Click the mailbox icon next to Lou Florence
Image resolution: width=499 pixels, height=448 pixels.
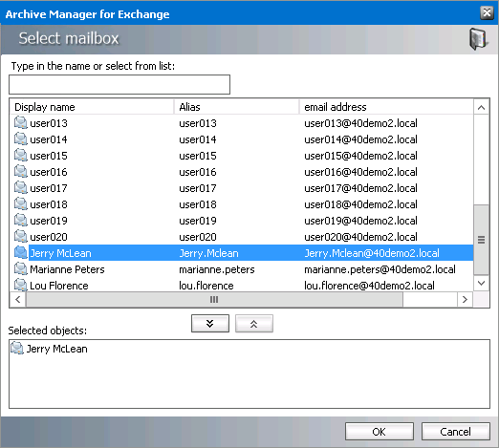pyautogui.click(x=21, y=285)
